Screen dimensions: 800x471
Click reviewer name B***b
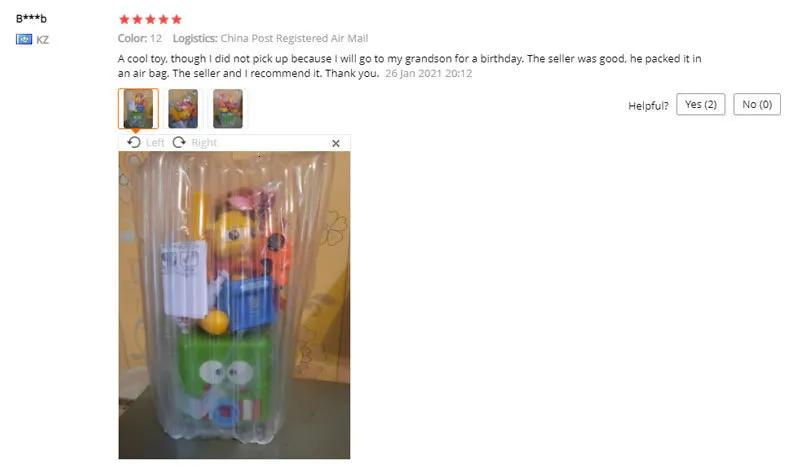[31, 19]
